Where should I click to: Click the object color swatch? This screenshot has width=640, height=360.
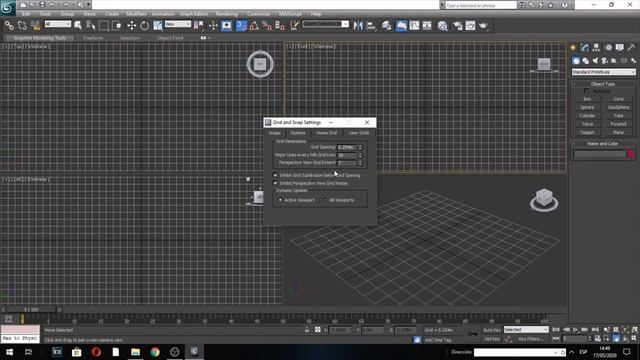631,154
